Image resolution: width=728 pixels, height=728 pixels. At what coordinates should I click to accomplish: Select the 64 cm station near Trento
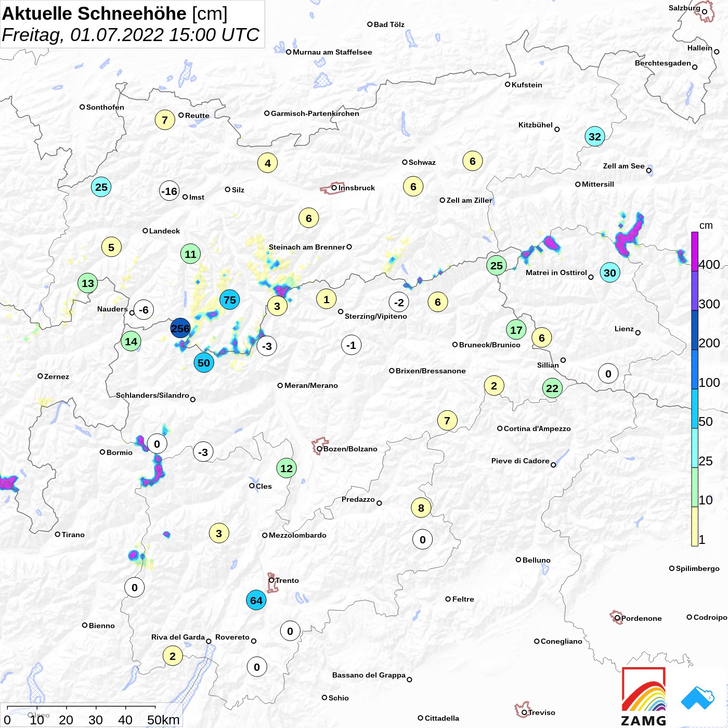[256, 601]
